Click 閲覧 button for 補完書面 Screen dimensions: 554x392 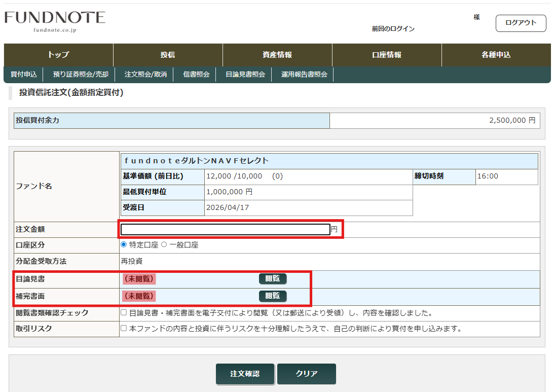click(273, 296)
